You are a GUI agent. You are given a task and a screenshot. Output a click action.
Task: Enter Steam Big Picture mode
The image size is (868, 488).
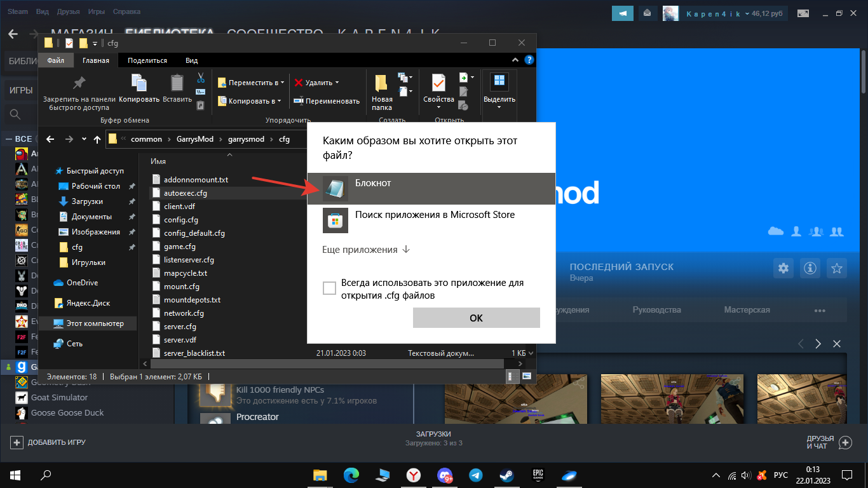tap(803, 13)
